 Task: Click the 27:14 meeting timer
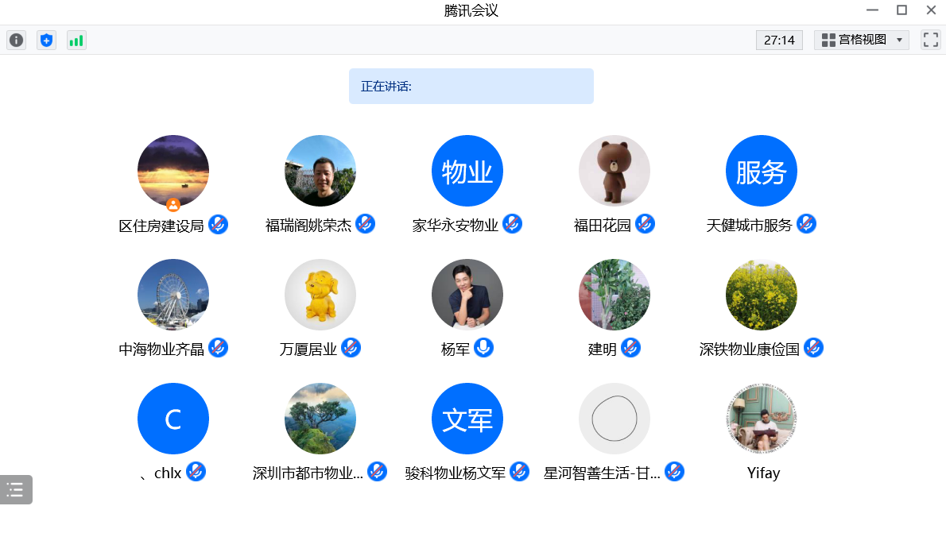point(780,40)
